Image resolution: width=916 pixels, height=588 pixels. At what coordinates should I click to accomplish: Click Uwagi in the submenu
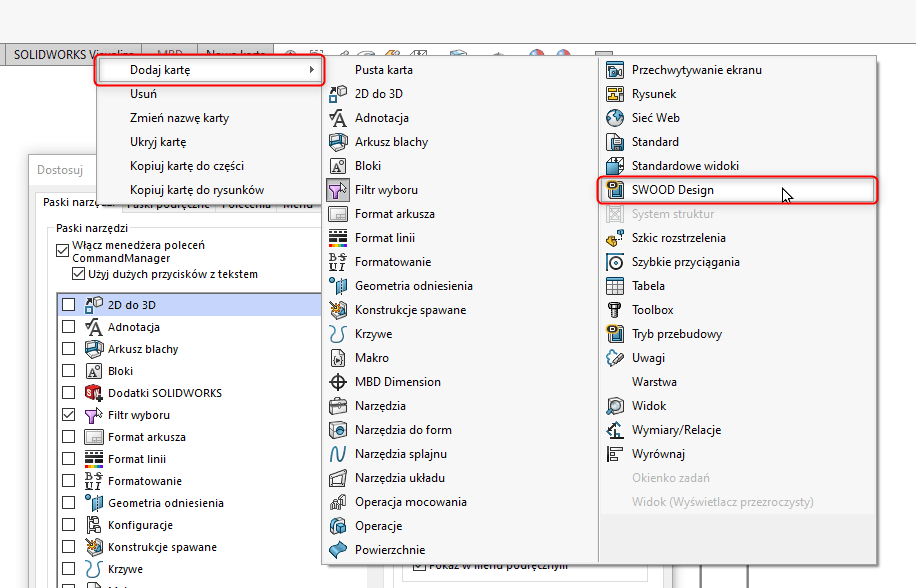(x=738, y=357)
